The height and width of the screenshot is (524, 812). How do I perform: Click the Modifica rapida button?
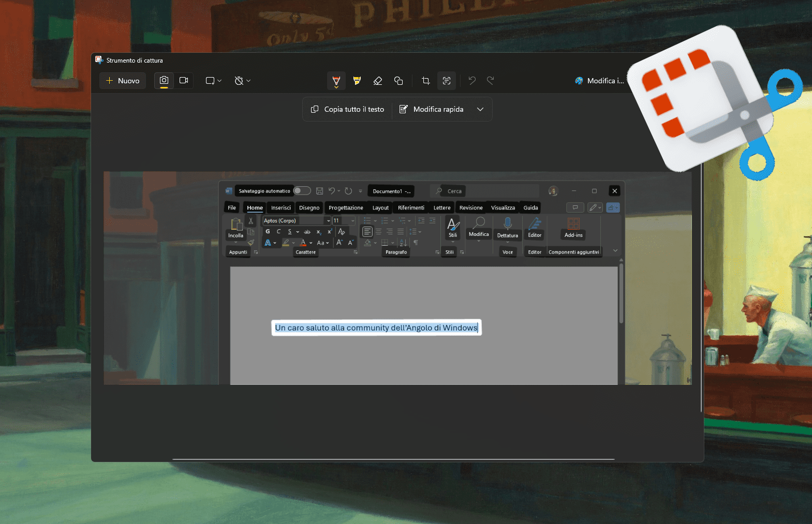coord(432,109)
